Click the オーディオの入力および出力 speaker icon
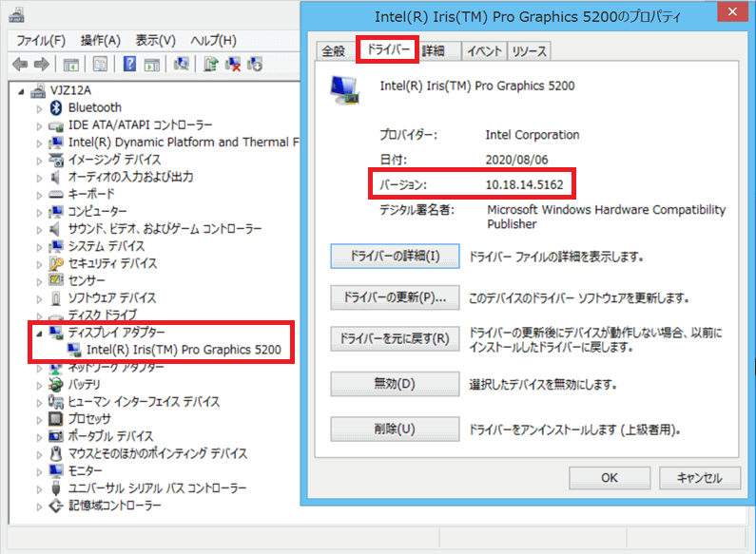The width and height of the screenshot is (756, 554). click(x=56, y=177)
